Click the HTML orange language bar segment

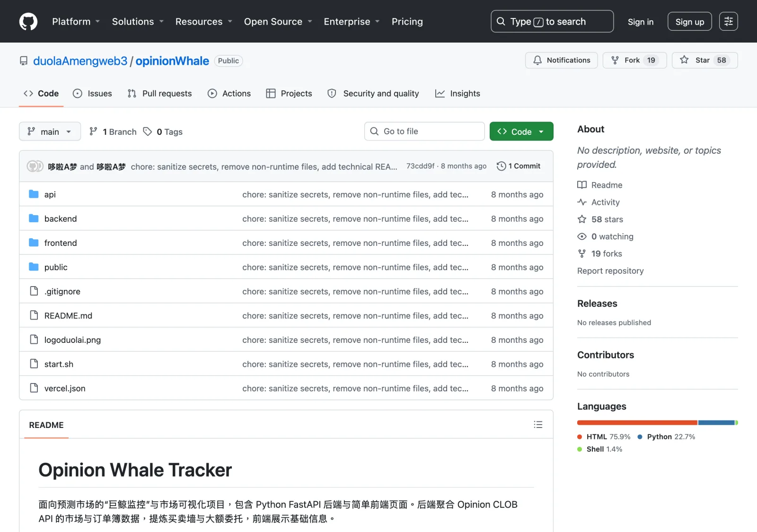coord(637,423)
